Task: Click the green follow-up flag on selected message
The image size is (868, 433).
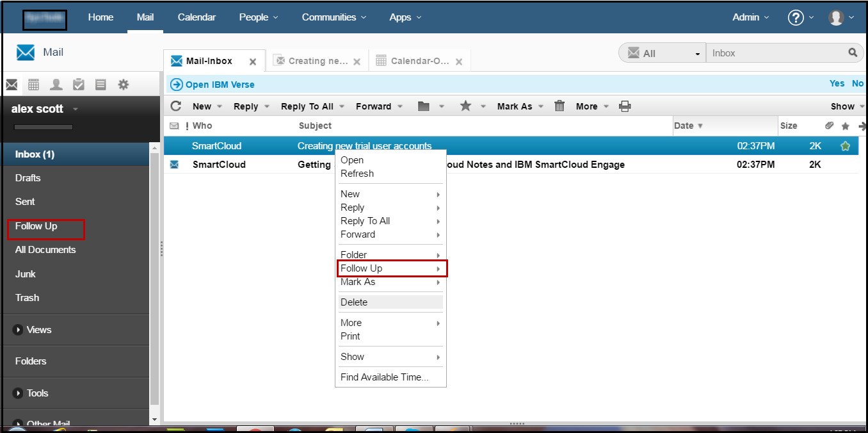Action: pos(845,146)
